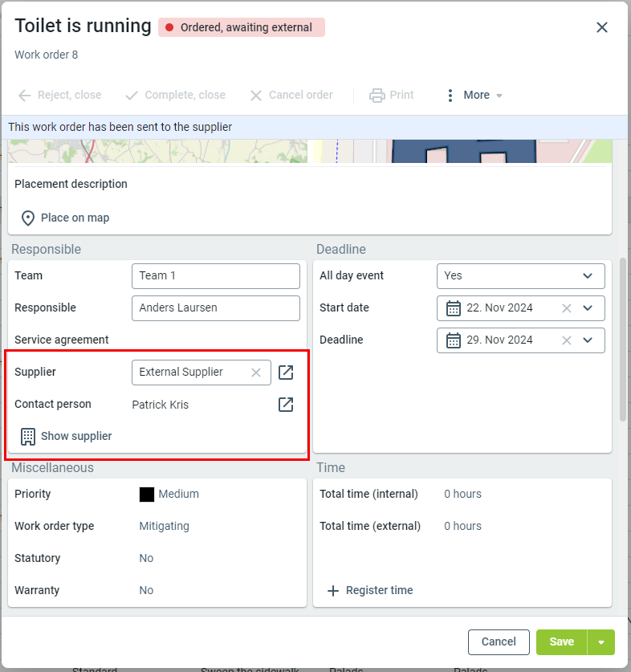This screenshot has width=631, height=672.
Task: Clear the Deadline date value
Action: 567,340
